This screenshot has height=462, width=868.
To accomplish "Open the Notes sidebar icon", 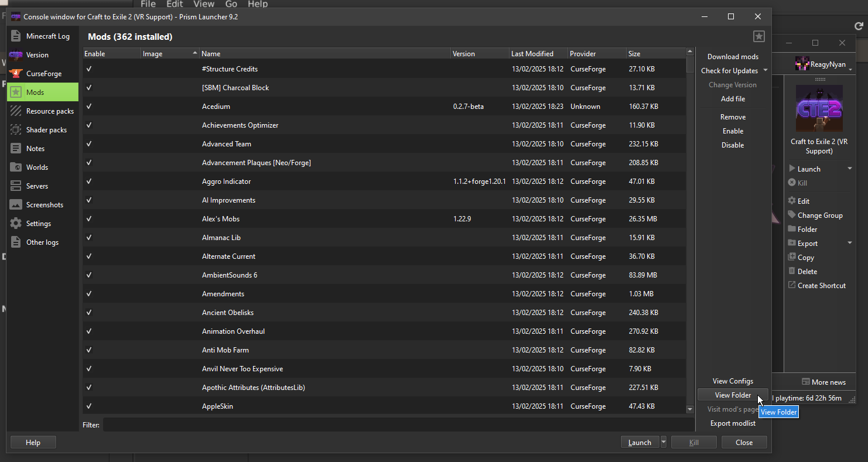I will 16,149.
